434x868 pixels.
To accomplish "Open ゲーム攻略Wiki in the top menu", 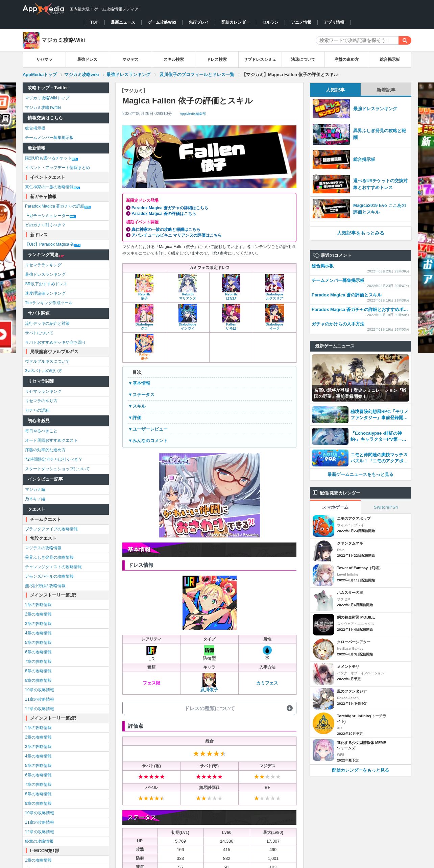I will pos(162,22).
